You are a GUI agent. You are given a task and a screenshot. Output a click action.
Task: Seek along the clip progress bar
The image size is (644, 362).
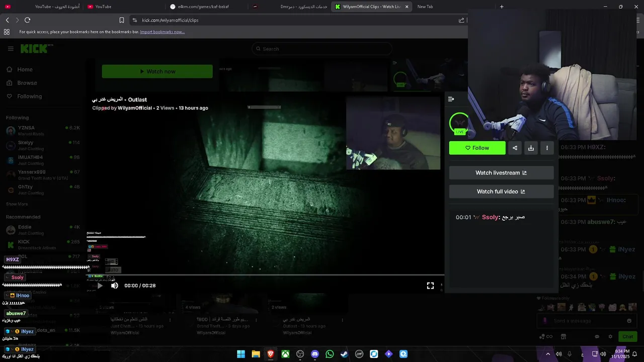[265, 275]
